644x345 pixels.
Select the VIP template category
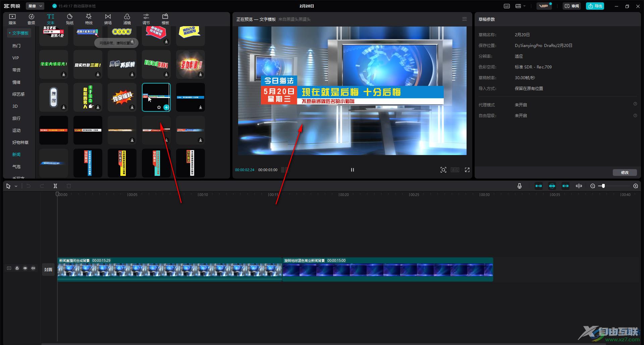(16, 58)
